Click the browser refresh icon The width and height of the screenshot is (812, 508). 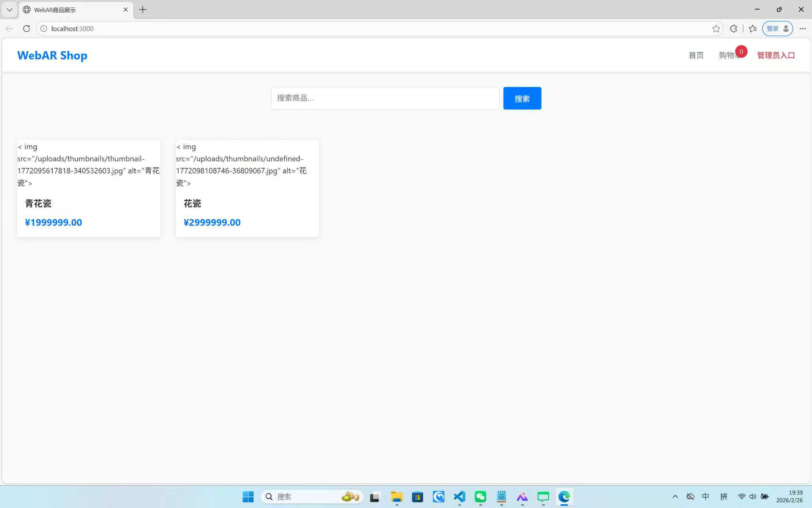tap(27, 29)
